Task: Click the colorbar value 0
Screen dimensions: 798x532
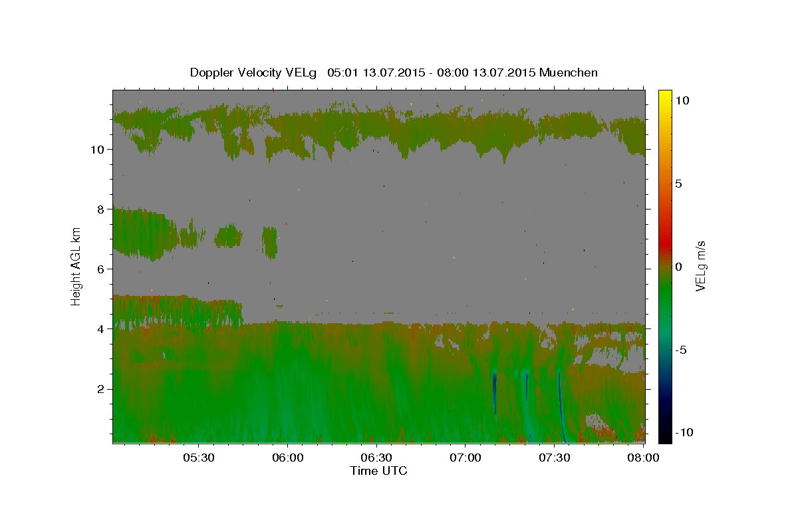Action: [x=678, y=267]
